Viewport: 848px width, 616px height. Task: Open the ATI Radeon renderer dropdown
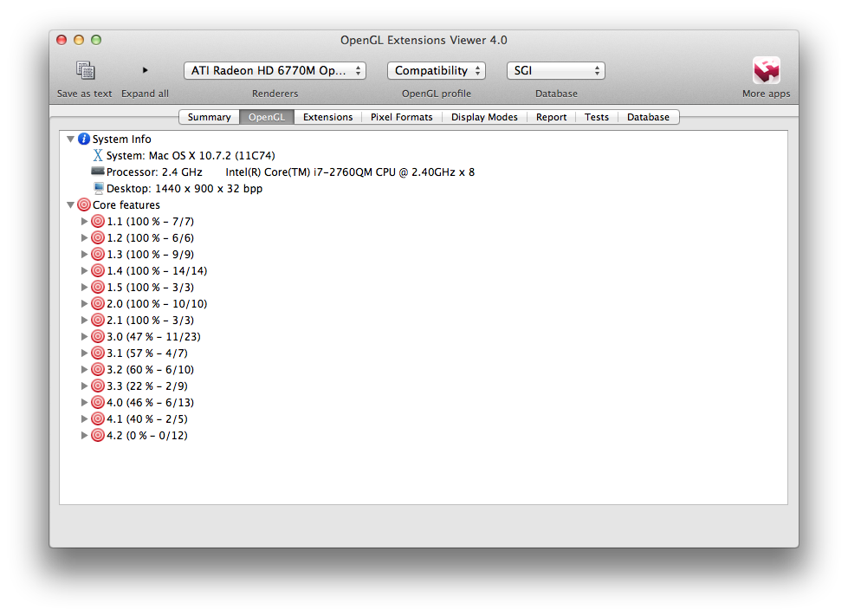point(275,71)
